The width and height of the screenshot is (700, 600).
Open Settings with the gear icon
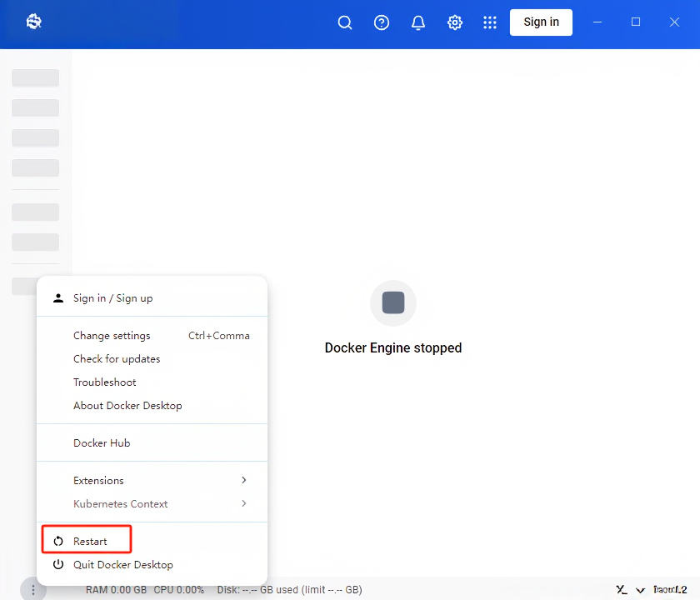pyautogui.click(x=455, y=22)
